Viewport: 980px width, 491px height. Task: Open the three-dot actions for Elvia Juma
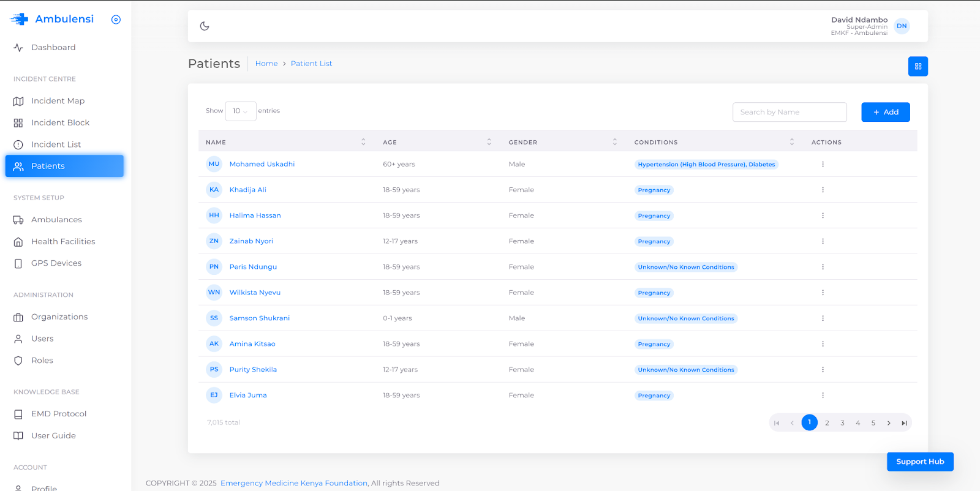click(x=823, y=395)
